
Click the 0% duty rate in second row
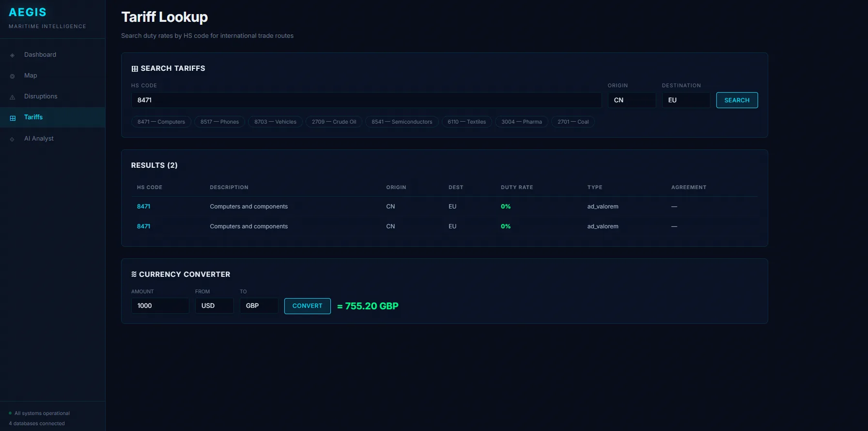[506, 226]
